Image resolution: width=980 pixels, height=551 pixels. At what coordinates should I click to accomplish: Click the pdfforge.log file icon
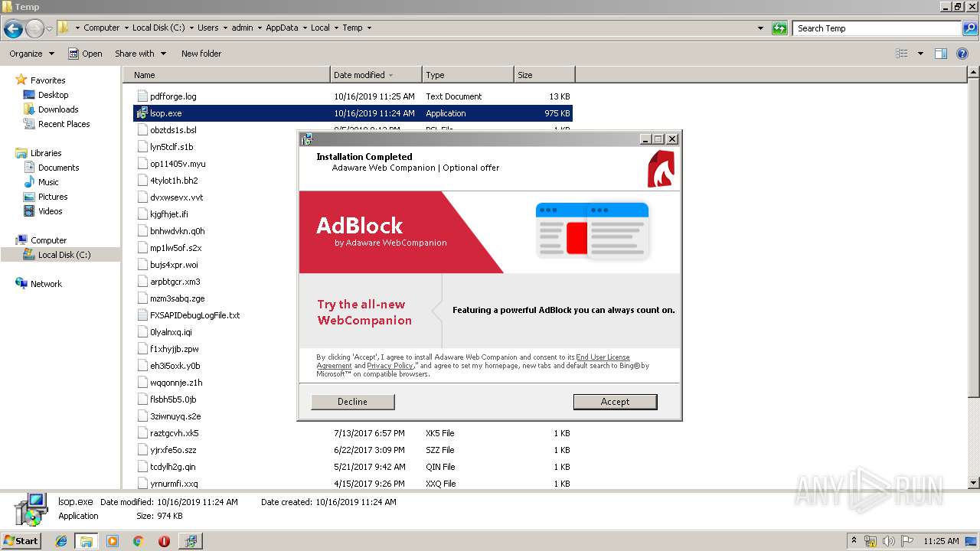142,96
